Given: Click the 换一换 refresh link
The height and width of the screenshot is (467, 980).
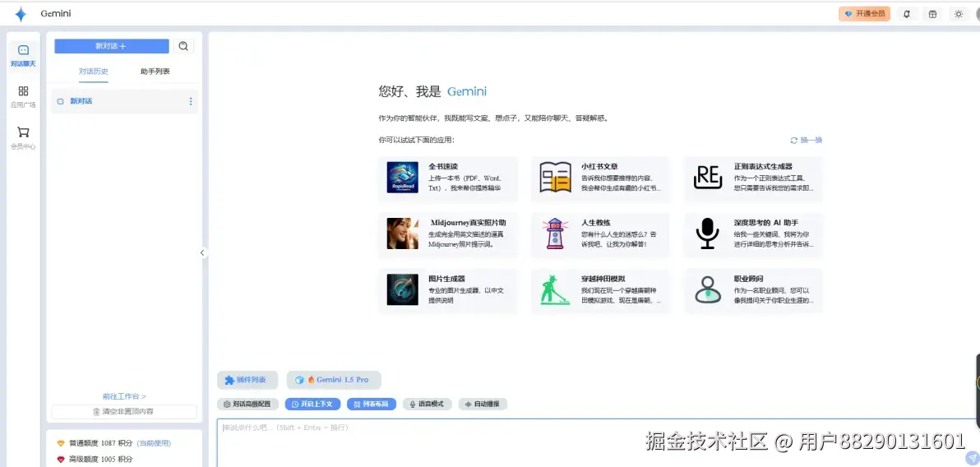Looking at the screenshot, I should (x=807, y=140).
